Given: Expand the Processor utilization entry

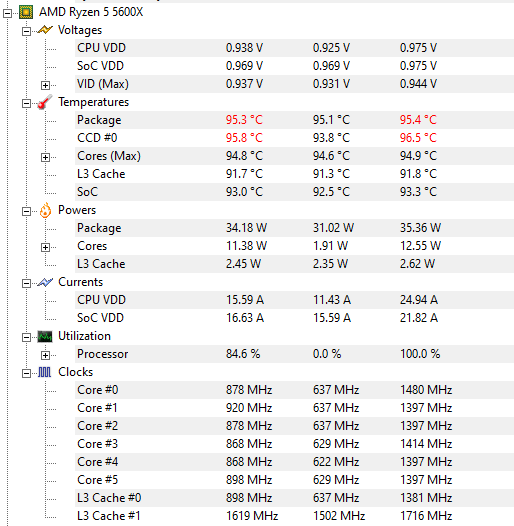Looking at the screenshot, I should [45, 356].
